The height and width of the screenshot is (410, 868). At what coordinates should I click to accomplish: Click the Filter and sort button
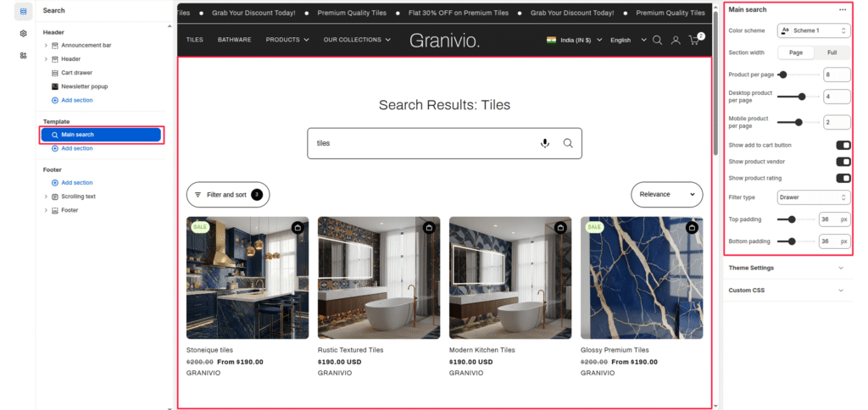click(227, 195)
